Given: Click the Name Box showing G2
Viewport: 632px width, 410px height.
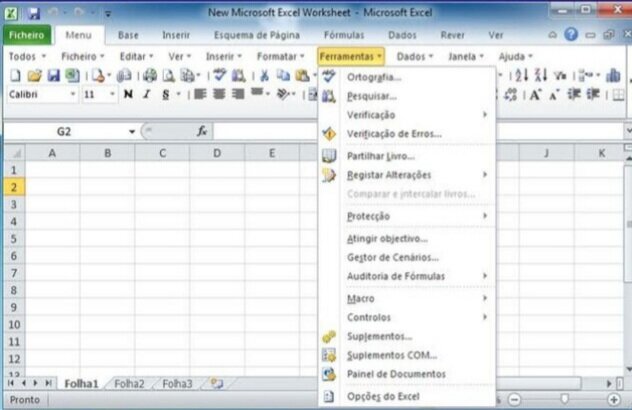Looking at the screenshot, I should (64, 131).
